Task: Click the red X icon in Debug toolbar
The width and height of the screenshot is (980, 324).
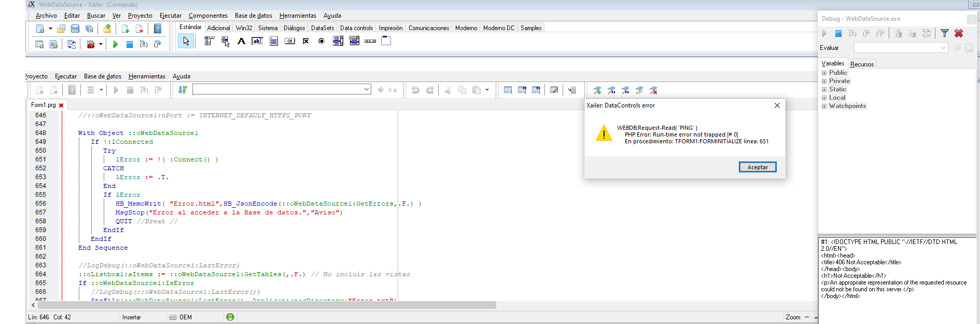Action: (x=959, y=33)
